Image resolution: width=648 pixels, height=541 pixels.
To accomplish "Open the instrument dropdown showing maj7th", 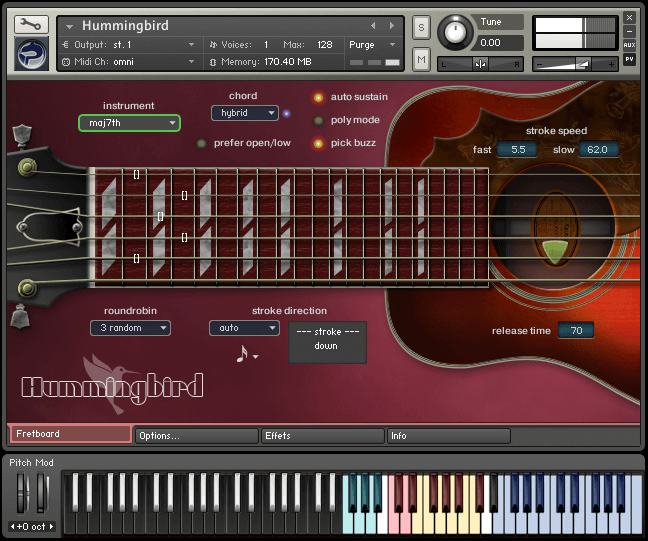I will (129, 123).
